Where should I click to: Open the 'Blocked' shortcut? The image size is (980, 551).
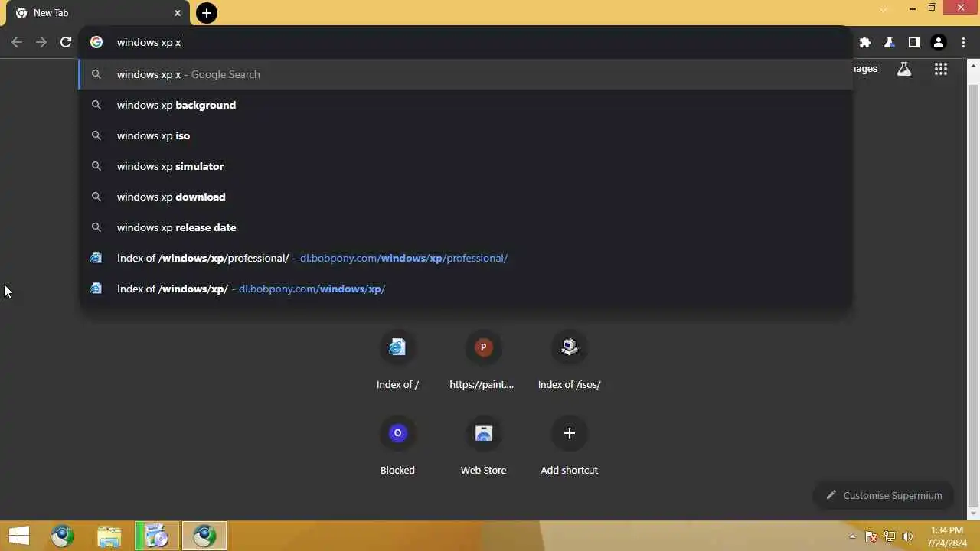click(397, 445)
